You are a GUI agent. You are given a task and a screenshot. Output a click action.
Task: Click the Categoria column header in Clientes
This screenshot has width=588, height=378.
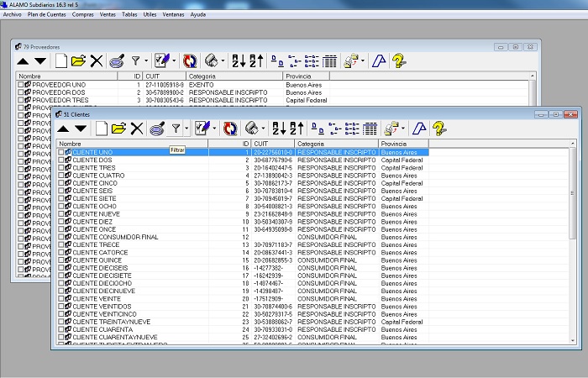336,144
